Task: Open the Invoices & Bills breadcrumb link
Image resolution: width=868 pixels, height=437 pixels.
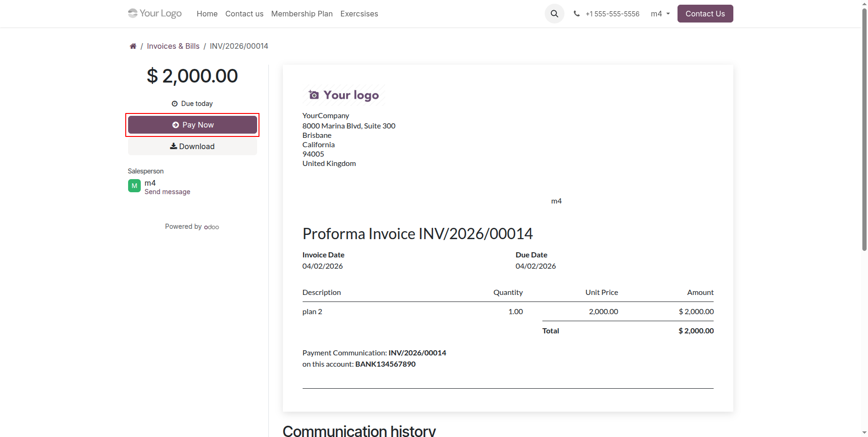Action: (x=173, y=46)
